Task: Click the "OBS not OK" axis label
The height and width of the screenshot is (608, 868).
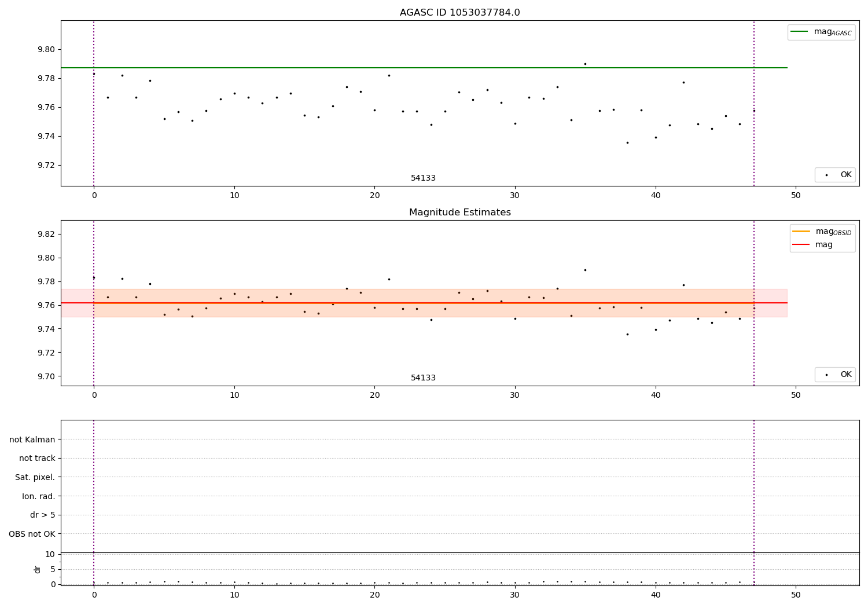Action: coord(32,534)
